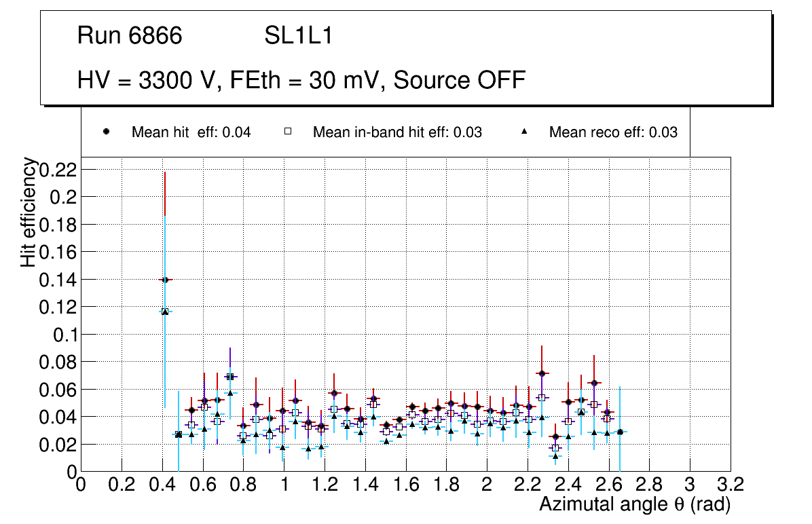812x524 pixels.
Task: Click the lowest triangle marker near 2.34 rad
Action: click(x=555, y=456)
